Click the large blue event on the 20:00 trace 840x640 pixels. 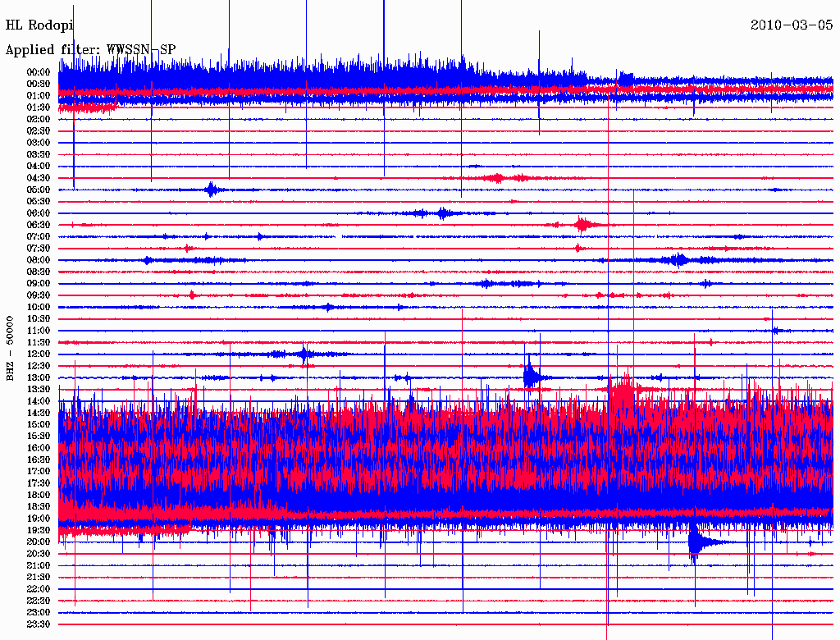(696, 542)
